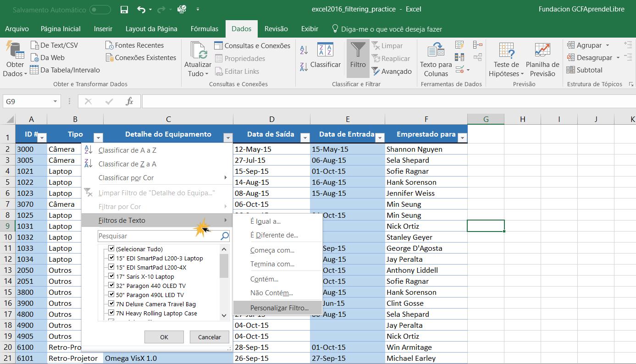The image size is (636, 364).
Task: Click the Redo arrow icon
Action: point(161,9)
